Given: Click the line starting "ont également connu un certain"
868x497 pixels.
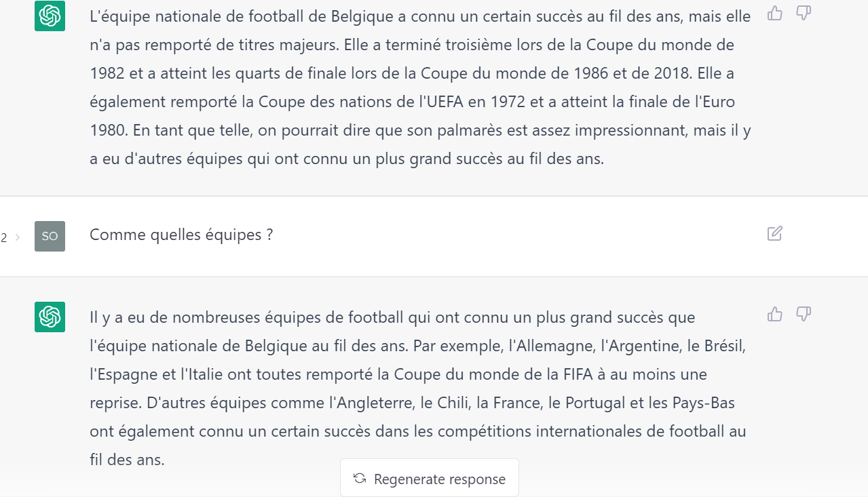Looking at the screenshot, I should coord(418,431).
